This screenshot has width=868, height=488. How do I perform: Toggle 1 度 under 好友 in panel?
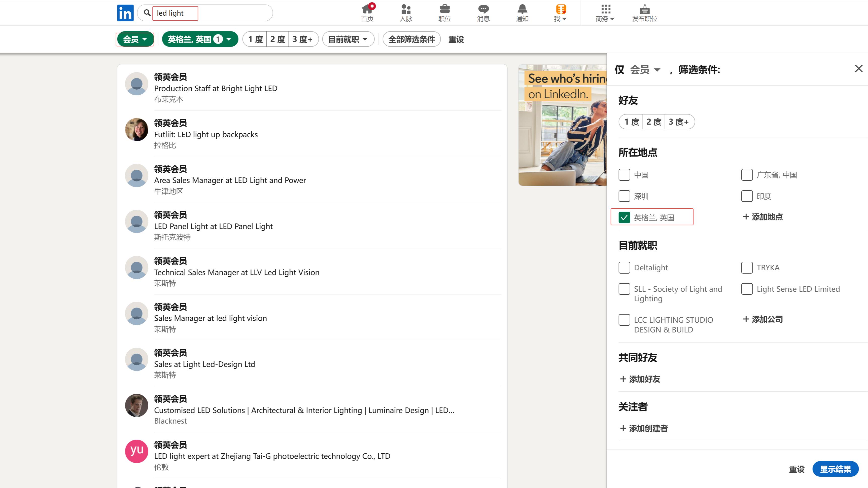pyautogui.click(x=631, y=122)
